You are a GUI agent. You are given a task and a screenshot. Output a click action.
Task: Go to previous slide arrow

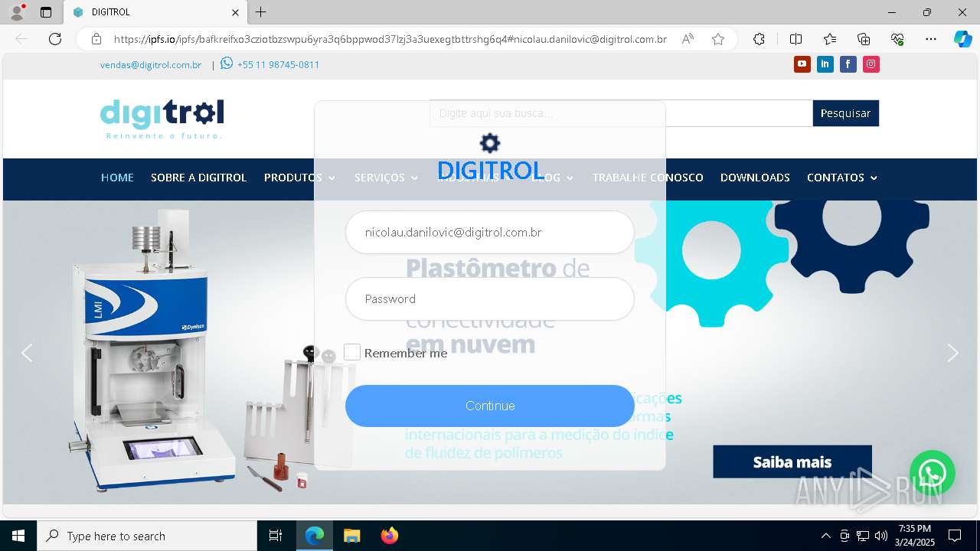[x=27, y=353]
